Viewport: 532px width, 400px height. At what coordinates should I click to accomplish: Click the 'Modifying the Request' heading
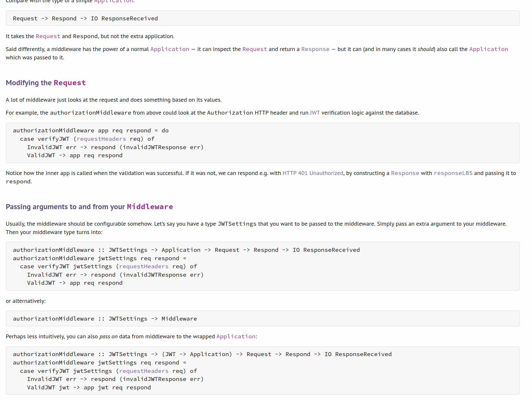click(x=46, y=83)
